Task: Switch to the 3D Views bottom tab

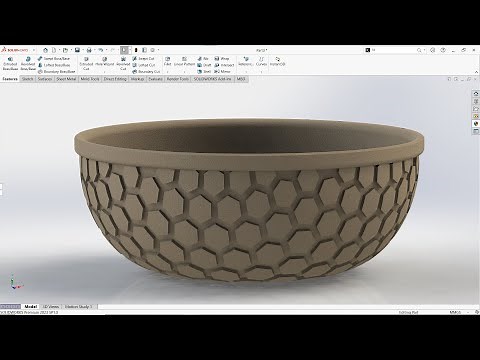Action: [51, 306]
